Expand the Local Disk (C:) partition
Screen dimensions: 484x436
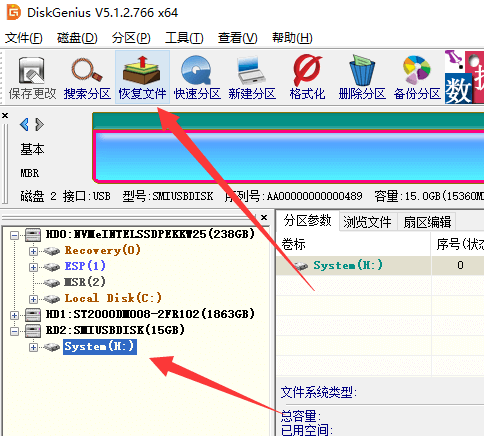33,299
